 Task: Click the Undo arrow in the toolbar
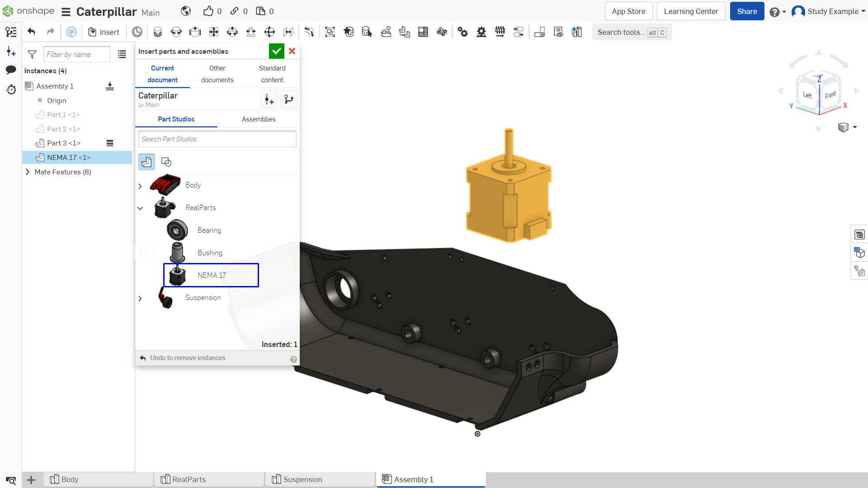[x=31, y=32]
